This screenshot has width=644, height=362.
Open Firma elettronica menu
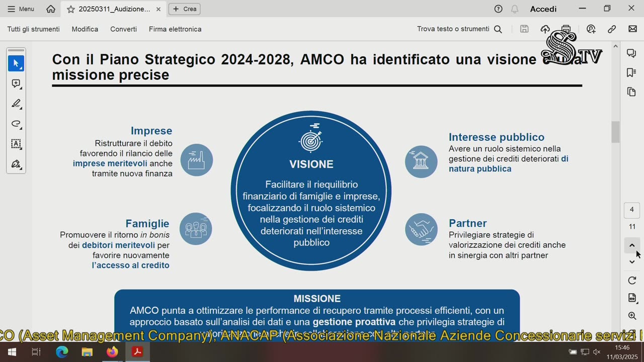point(175,29)
